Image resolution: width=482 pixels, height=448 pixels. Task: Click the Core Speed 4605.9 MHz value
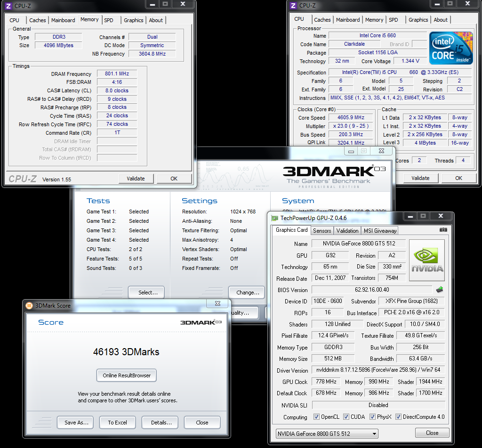(351, 118)
